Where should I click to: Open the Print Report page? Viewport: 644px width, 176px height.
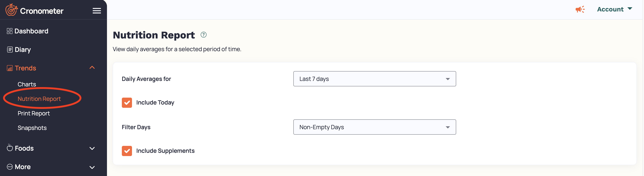click(34, 113)
